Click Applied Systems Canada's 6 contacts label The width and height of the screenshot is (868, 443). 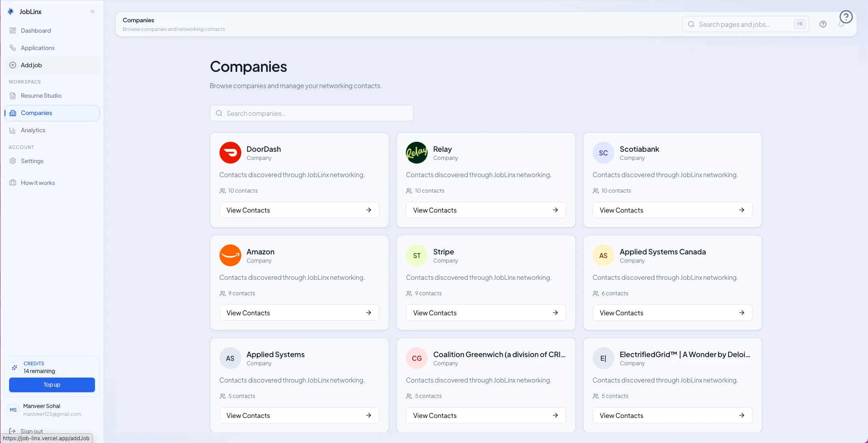point(615,294)
